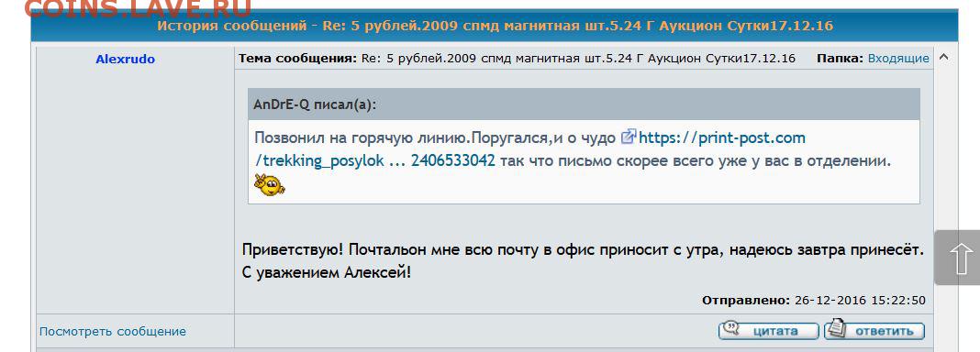Click the AnDrE-Q писал(а) quote header
980x352 pixels.
coord(584,104)
